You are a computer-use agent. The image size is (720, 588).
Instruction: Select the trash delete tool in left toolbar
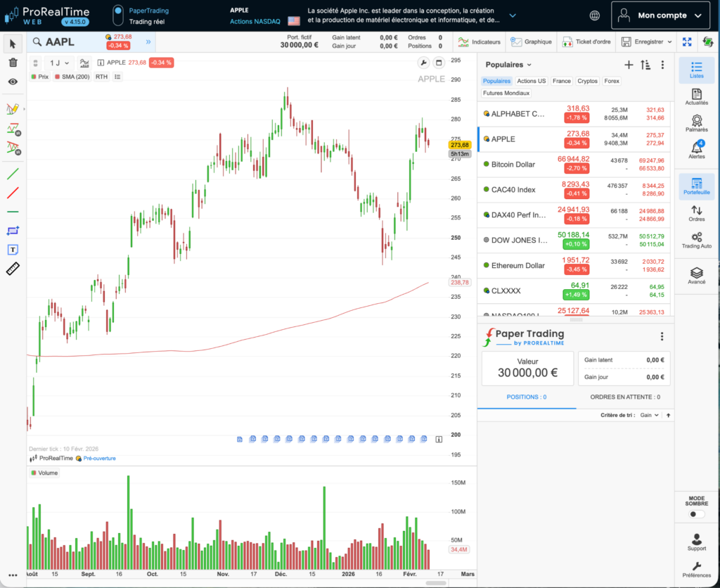(13, 63)
